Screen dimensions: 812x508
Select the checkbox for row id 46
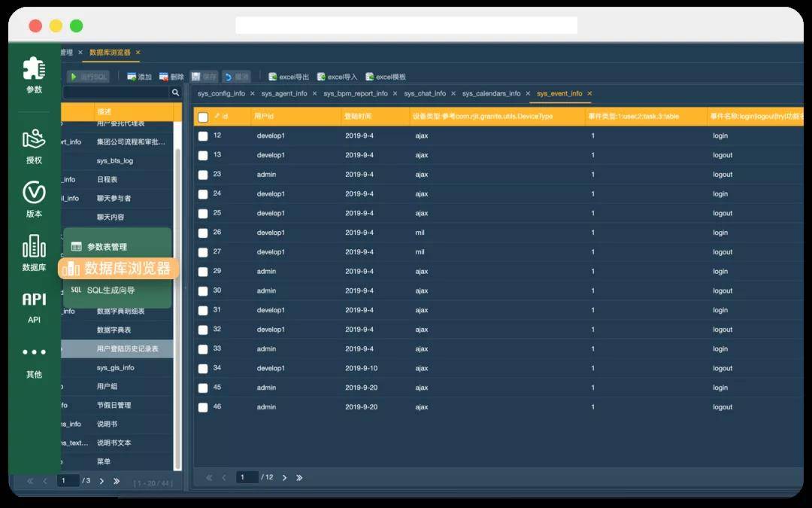click(x=203, y=407)
